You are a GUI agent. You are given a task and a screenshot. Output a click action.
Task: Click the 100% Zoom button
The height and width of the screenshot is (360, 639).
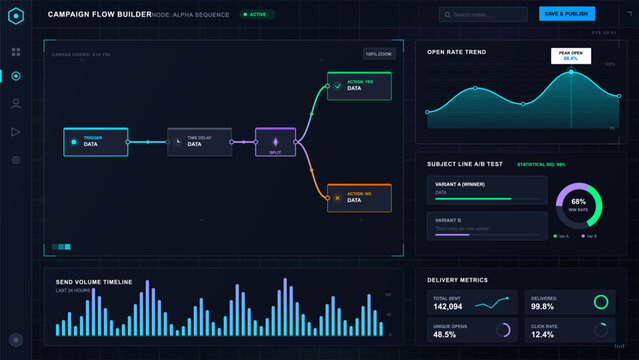(379, 54)
